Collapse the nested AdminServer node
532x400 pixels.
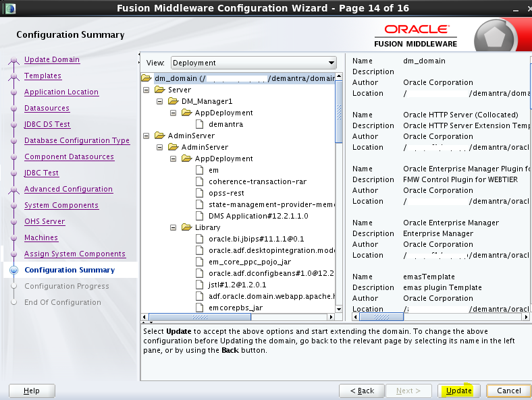point(160,148)
